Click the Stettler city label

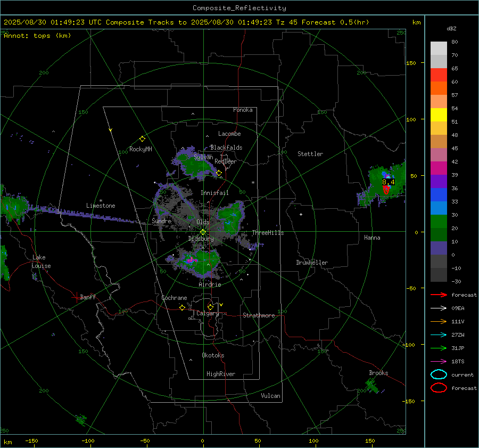point(310,154)
